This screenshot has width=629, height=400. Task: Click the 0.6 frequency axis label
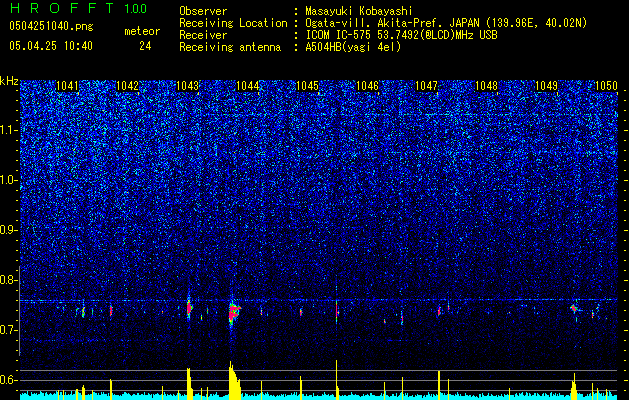click(9, 380)
